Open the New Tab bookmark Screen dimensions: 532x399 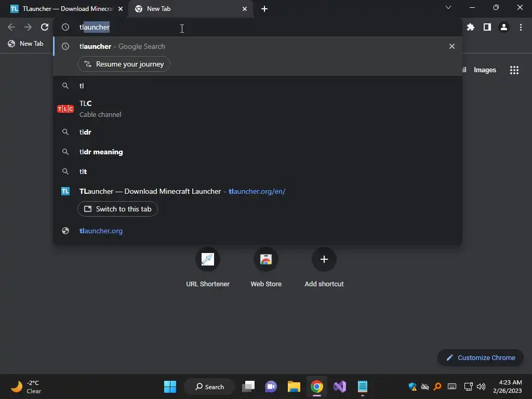(x=26, y=44)
